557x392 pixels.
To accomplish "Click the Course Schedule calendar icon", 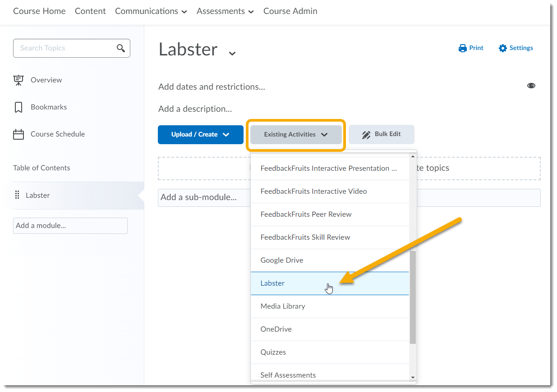I will click(18, 134).
